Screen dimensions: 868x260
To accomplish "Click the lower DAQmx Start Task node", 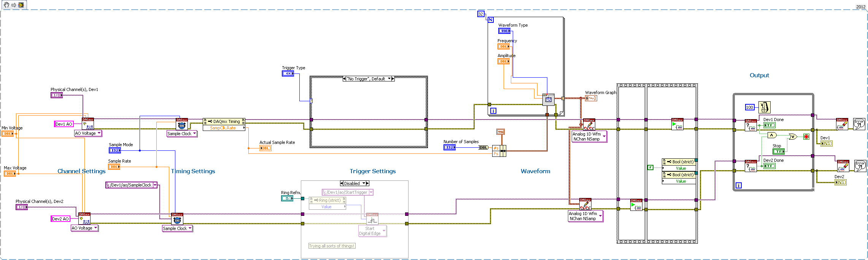I will click(636, 205).
